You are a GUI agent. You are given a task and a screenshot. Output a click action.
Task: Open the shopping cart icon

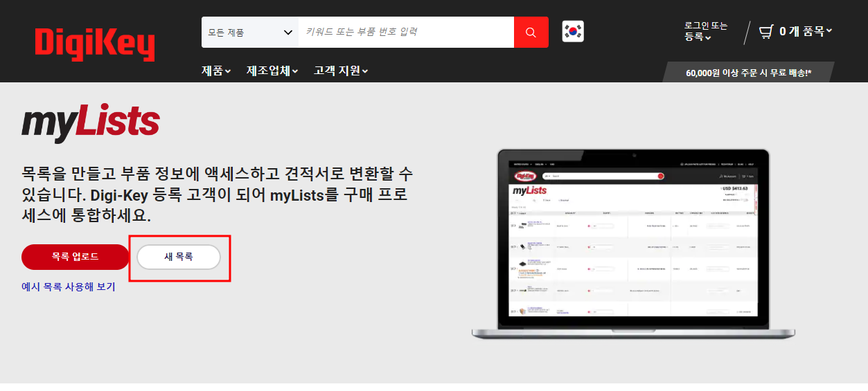pyautogui.click(x=766, y=31)
